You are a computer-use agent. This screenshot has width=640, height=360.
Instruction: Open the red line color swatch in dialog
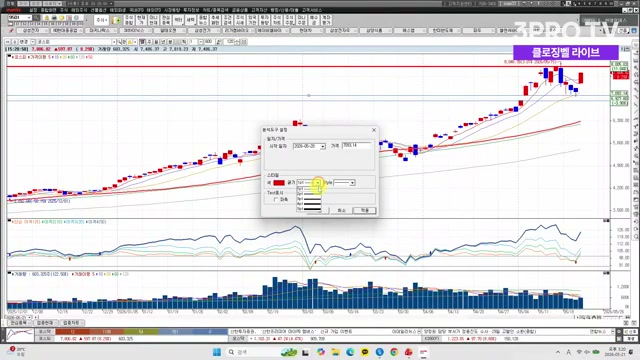[x=279, y=183]
